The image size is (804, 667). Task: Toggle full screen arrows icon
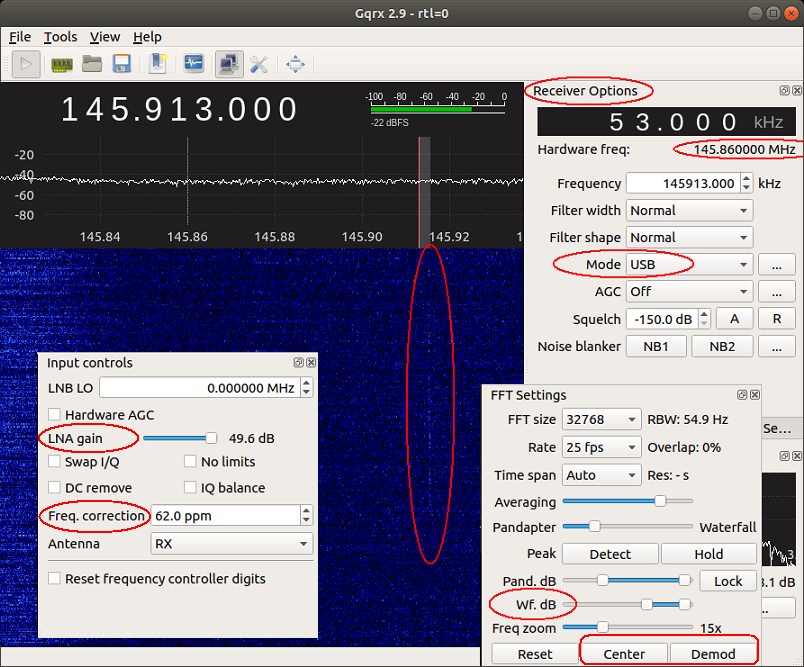click(295, 65)
